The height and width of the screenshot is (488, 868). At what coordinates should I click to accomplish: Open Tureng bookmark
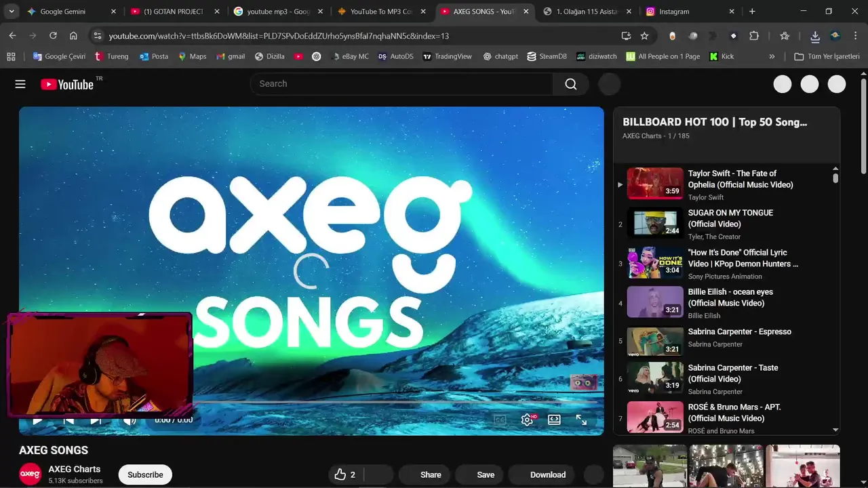[x=111, y=56]
